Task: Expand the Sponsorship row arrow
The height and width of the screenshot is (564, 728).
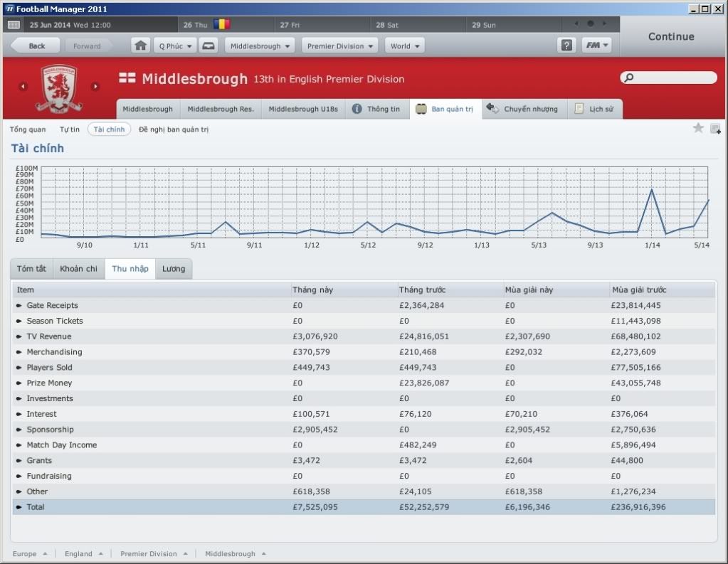Action: pos(19,430)
